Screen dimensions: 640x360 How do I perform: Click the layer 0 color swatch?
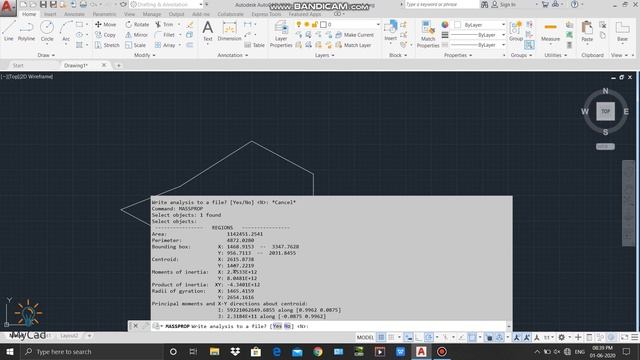click(323, 24)
